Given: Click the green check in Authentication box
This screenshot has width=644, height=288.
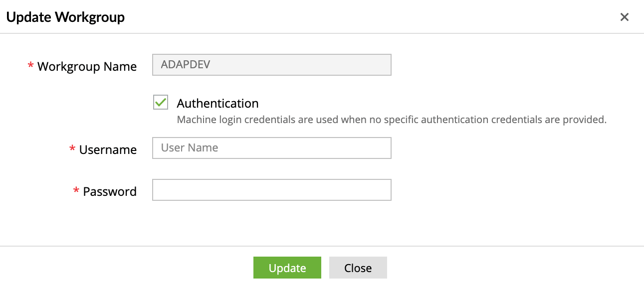Looking at the screenshot, I should (160, 103).
